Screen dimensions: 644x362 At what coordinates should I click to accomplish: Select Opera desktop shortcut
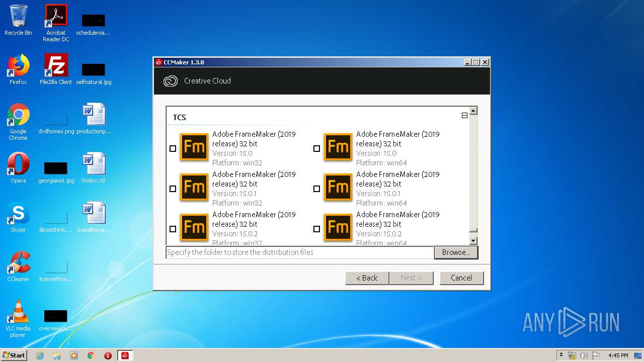18,168
